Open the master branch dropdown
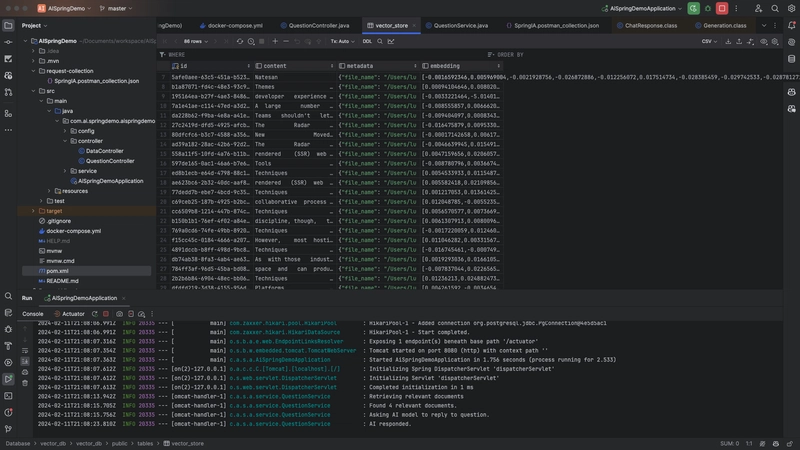Viewport: 800px width, 450px height. [x=116, y=8]
